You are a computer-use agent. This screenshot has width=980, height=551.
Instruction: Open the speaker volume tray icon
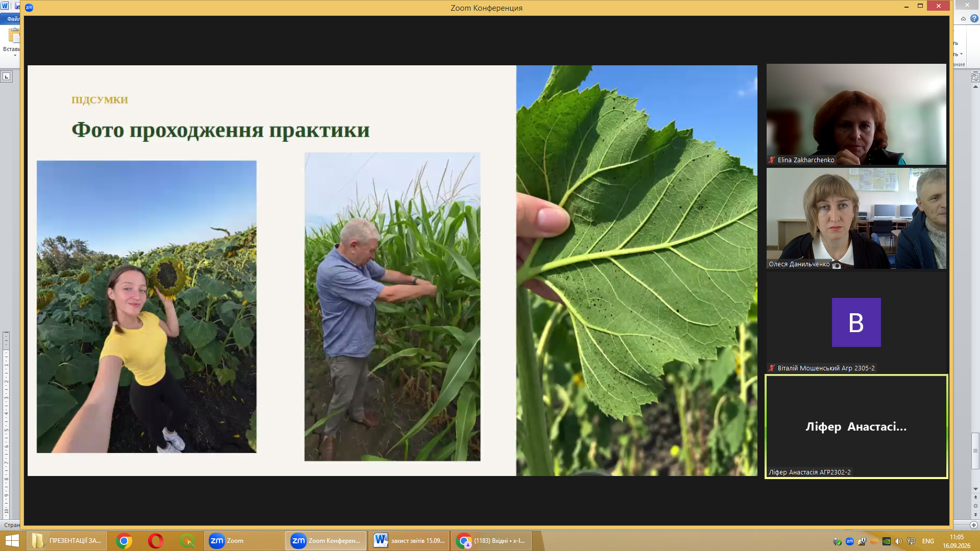(899, 541)
